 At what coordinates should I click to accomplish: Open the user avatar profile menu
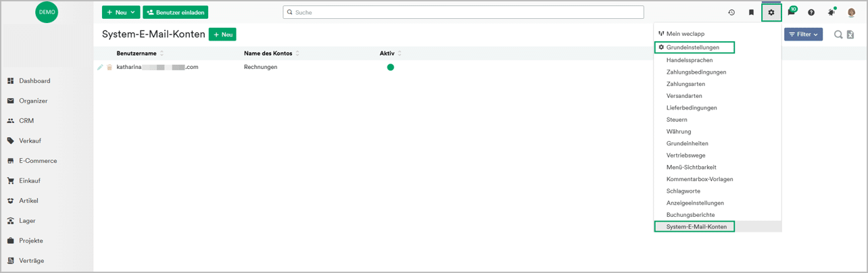[852, 12]
